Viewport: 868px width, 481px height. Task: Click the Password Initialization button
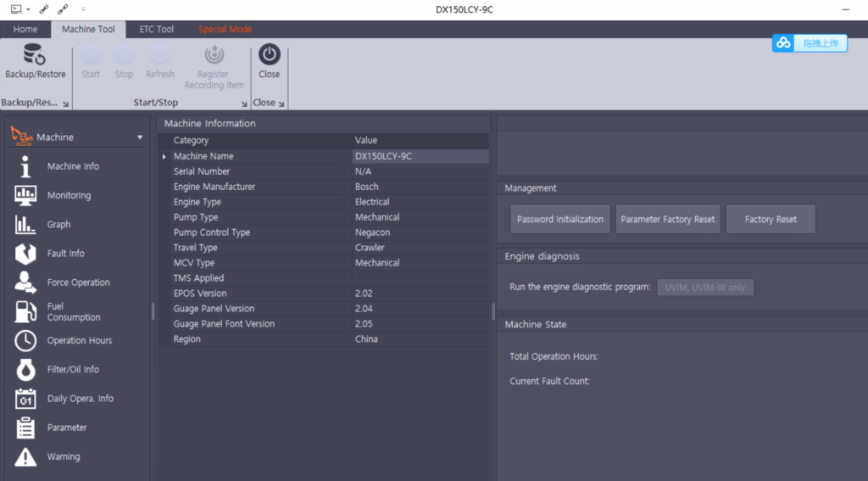point(560,219)
